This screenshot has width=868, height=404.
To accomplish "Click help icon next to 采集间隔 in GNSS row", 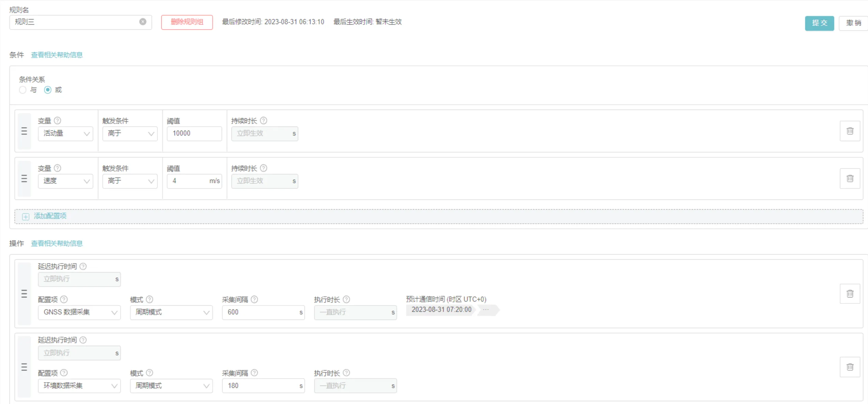I will tap(254, 299).
